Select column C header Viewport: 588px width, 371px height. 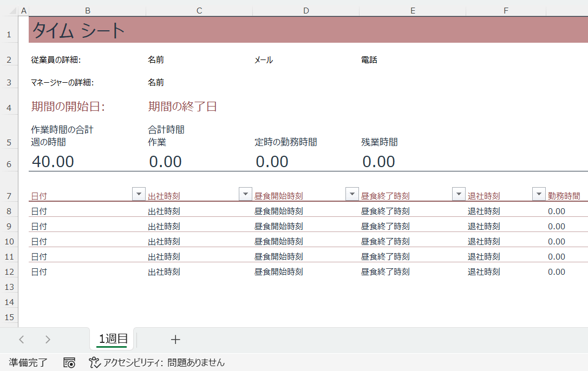tap(199, 11)
